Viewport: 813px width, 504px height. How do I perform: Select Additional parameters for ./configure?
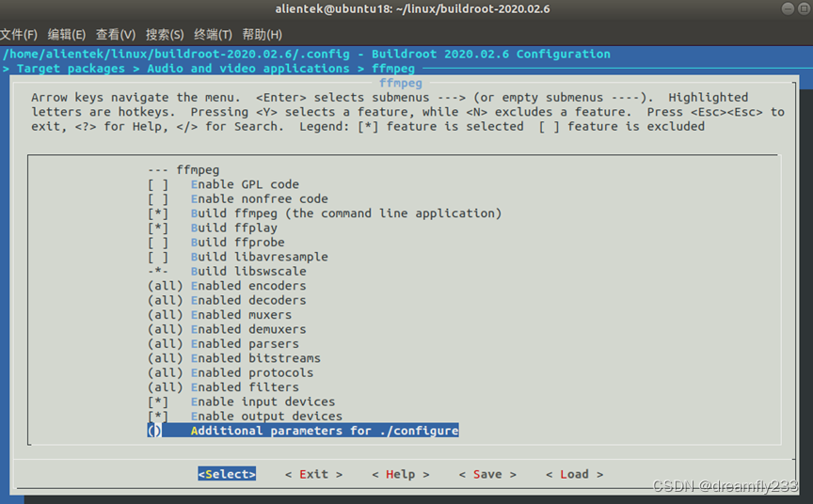tap(303, 431)
